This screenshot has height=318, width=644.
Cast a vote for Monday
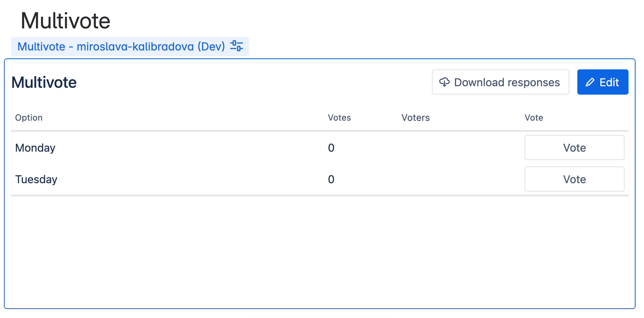[574, 148]
